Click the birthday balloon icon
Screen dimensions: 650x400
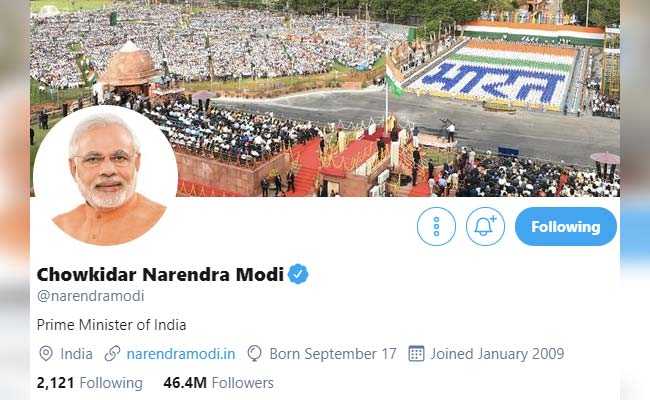[254, 354]
